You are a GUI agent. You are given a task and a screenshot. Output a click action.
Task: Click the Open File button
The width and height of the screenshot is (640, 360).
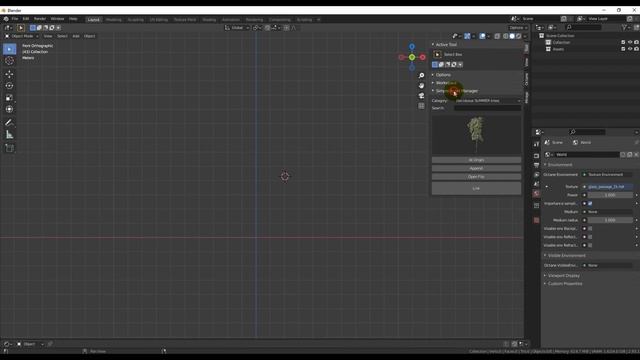click(476, 177)
